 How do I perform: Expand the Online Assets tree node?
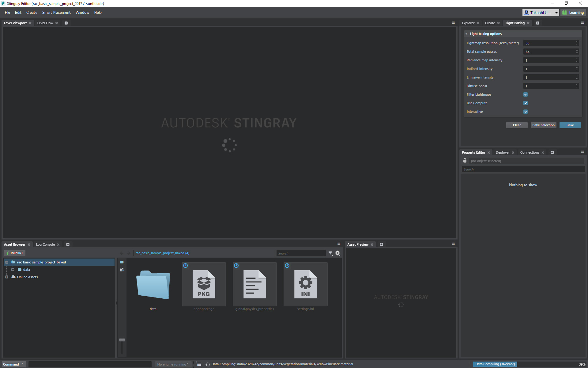point(7,277)
